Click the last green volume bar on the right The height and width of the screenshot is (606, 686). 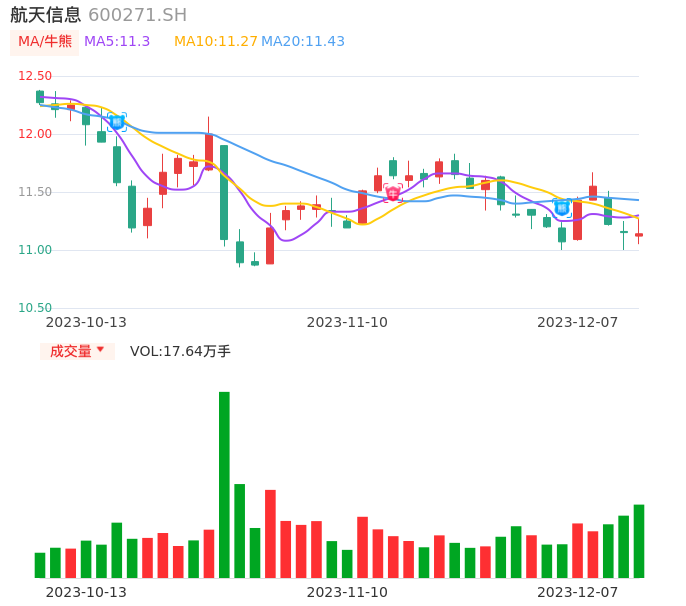[639, 541]
